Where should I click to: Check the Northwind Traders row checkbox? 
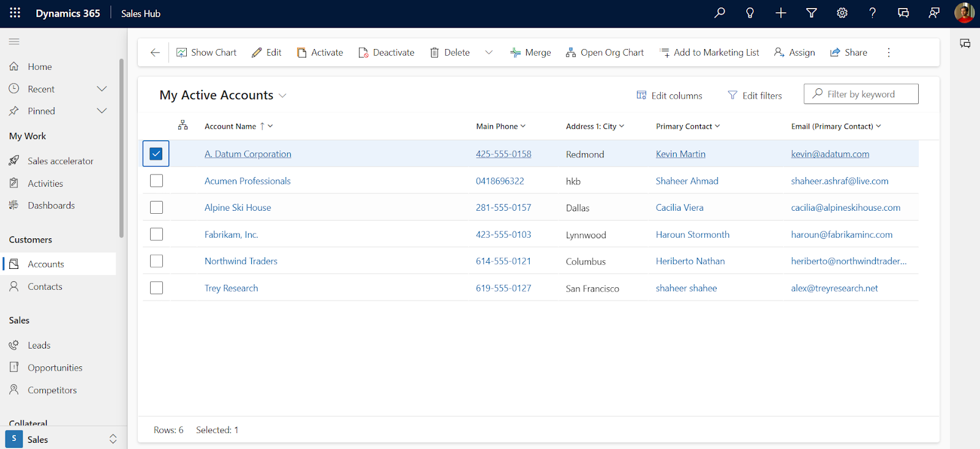click(x=156, y=261)
